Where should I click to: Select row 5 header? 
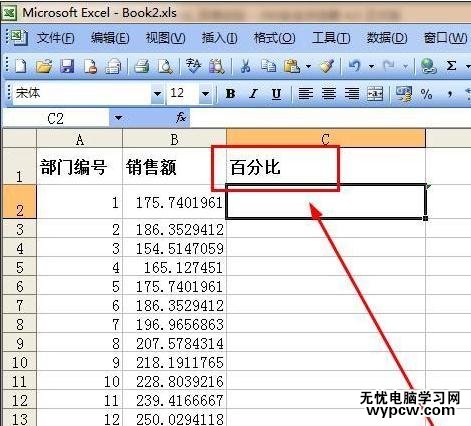pyautogui.click(x=19, y=267)
